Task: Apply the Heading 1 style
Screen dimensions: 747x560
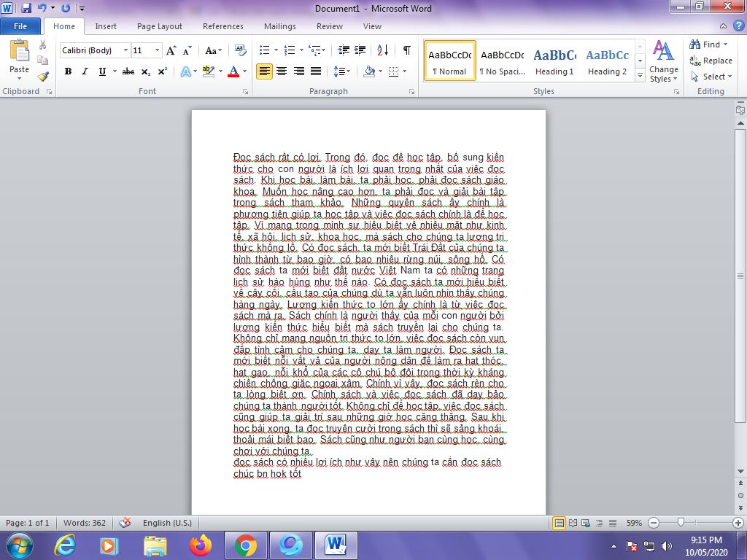Action: click(554, 61)
